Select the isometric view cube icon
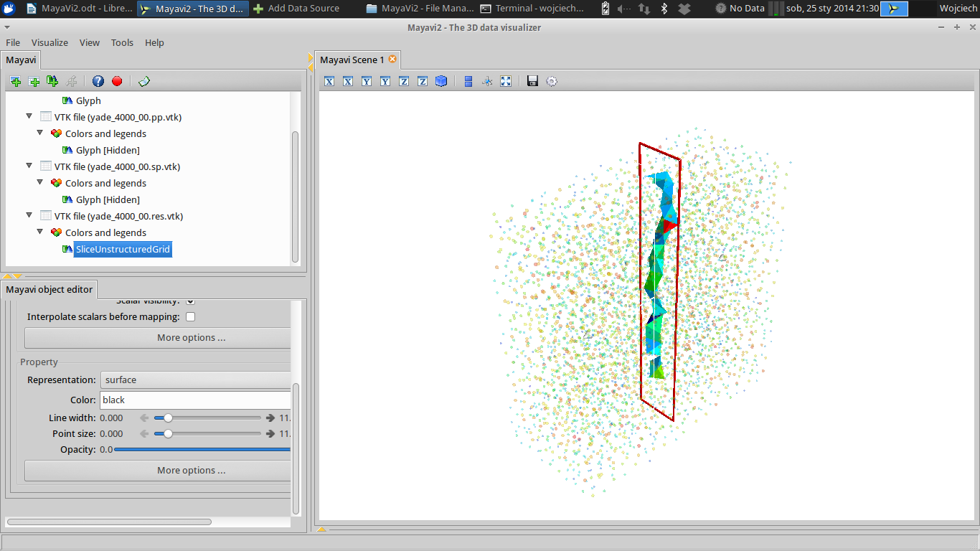Viewport: 980px width, 551px height. pos(440,81)
